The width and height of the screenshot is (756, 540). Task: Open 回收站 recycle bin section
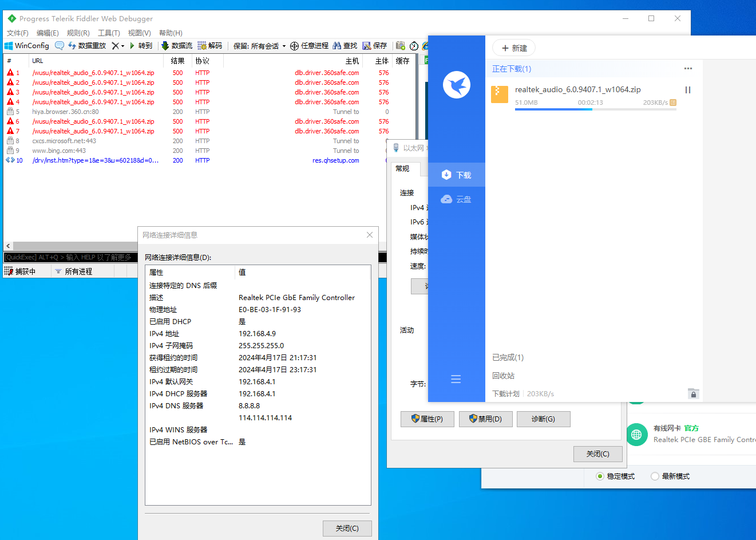(504, 376)
